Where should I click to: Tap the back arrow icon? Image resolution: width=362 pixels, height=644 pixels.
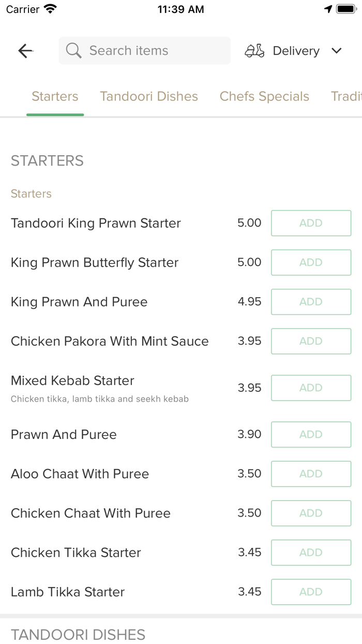click(25, 51)
